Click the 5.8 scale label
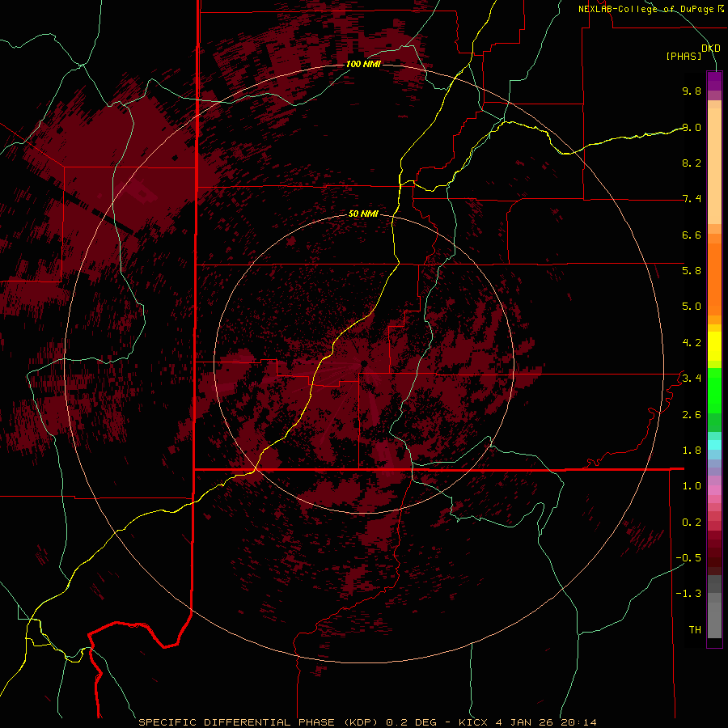This screenshot has width=728, height=728. point(692,271)
